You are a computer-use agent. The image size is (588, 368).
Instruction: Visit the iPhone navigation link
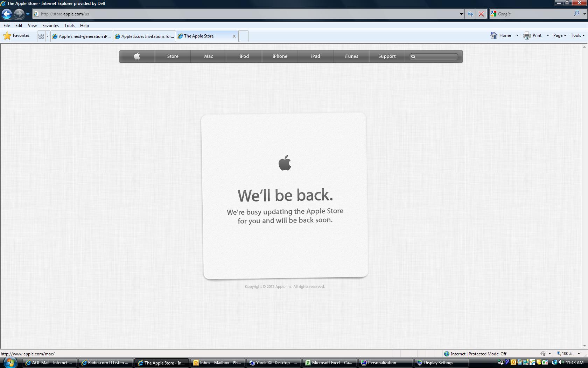(280, 56)
